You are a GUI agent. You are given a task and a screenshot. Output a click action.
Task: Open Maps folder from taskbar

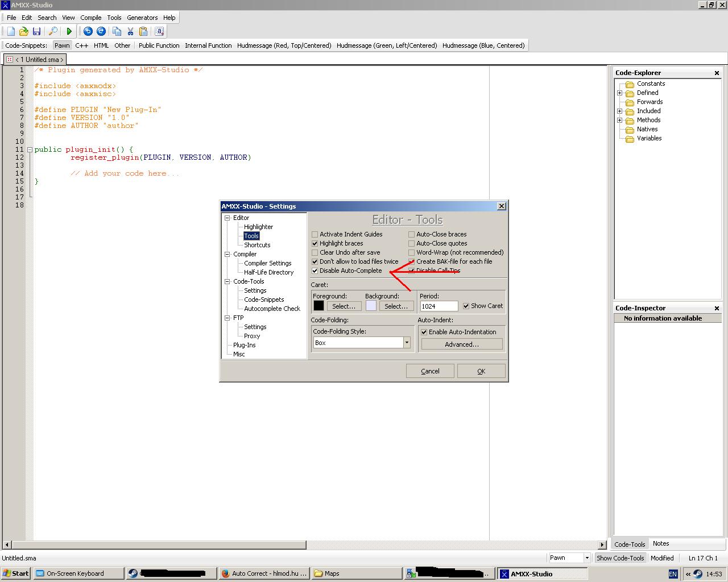[x=357, y=573]
